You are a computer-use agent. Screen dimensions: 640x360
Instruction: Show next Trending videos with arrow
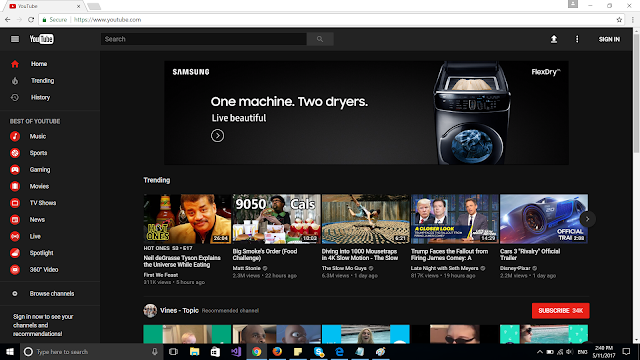tap(587, 219)
